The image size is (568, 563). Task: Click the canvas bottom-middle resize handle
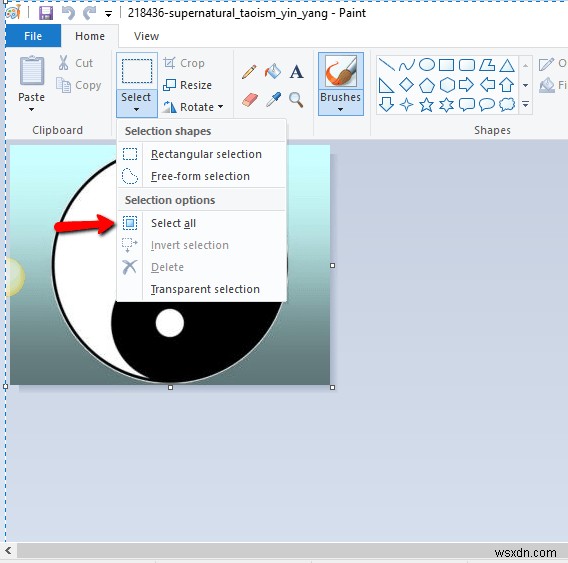tap(170, 387)
